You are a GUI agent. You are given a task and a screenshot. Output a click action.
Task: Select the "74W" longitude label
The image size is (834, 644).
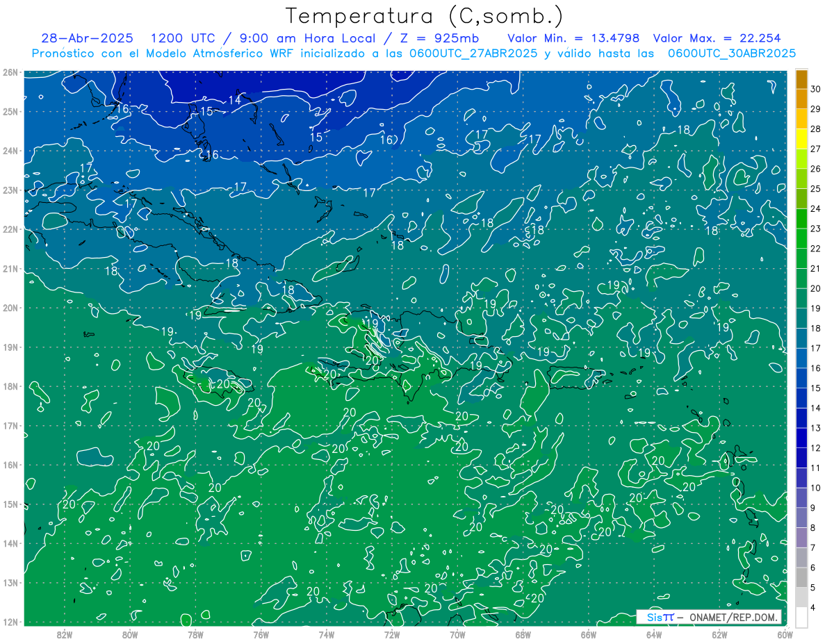(327, 634)
